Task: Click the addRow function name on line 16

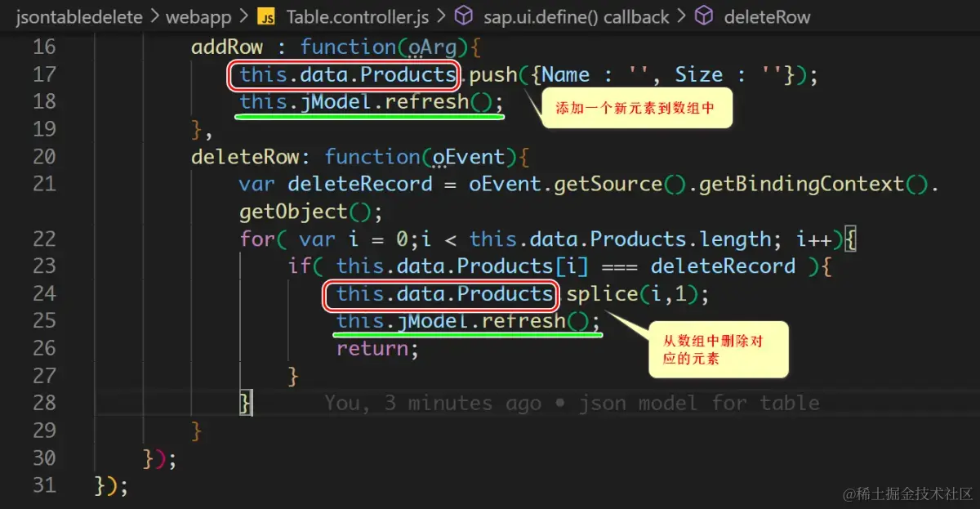Action: coord(227,47)
